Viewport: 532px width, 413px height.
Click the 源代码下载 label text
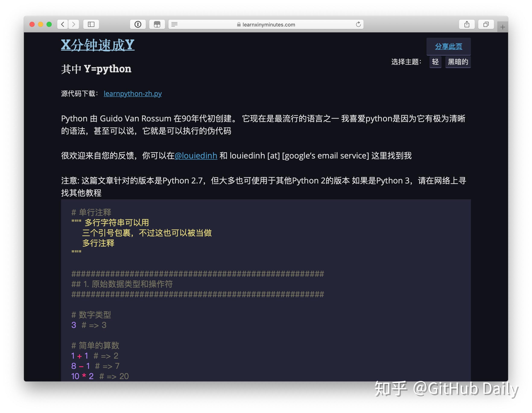tap(80, 94)
